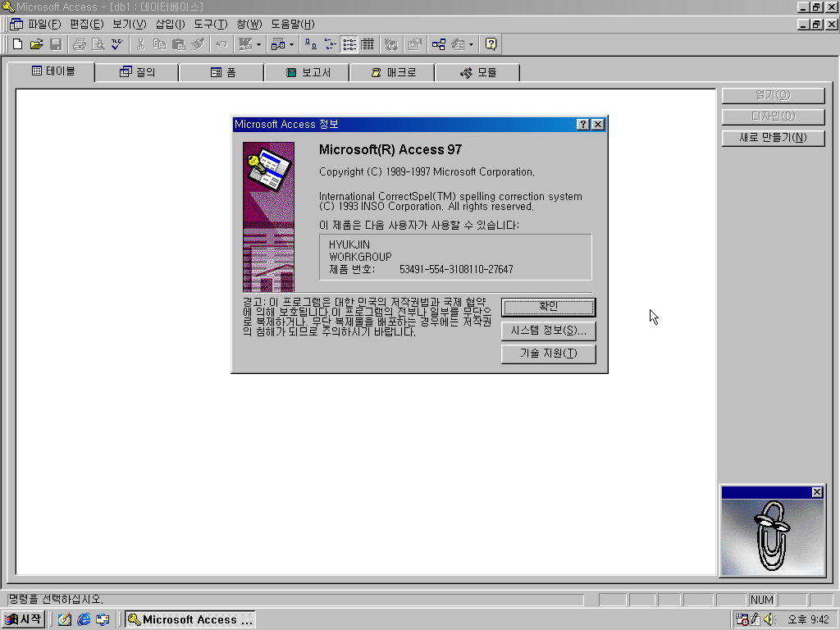The width and height of the screenshot is (840, 630).
Task: Click the Open Database folder icon
Action: click(36, 44)
